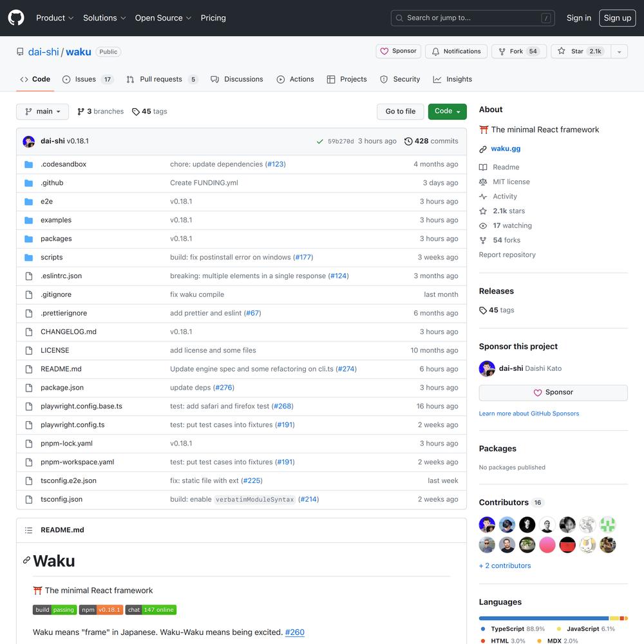Click the JavaScript yellow language dot
This screenshot has height=644, width=644.
point(558,629)
